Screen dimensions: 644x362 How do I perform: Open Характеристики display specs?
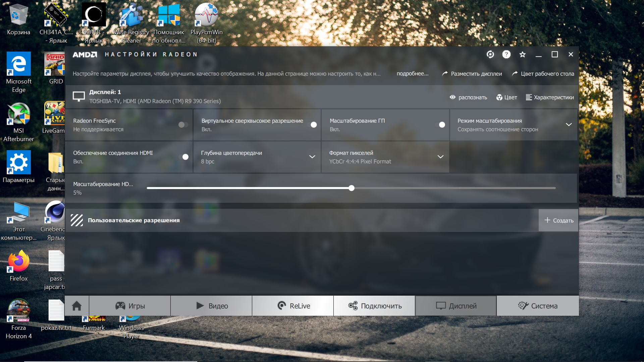[x=550, y=97]
